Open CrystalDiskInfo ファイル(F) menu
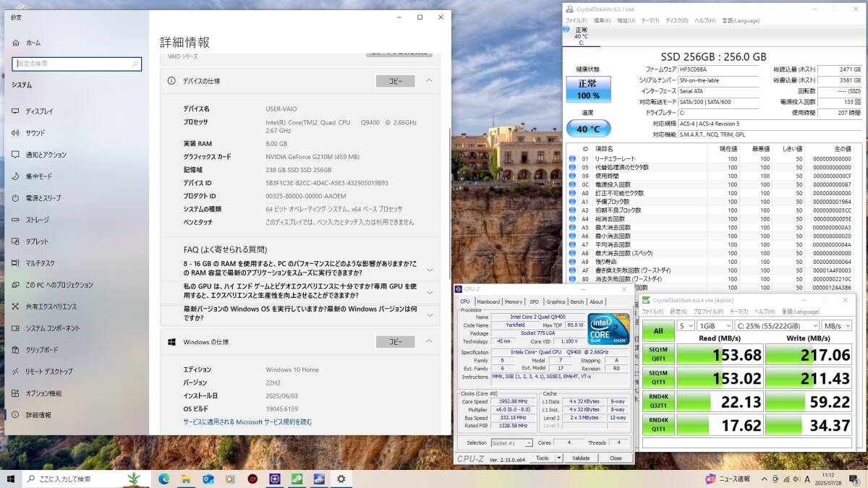The width and height of the screenshot is (868, 488). pos(576,20)
